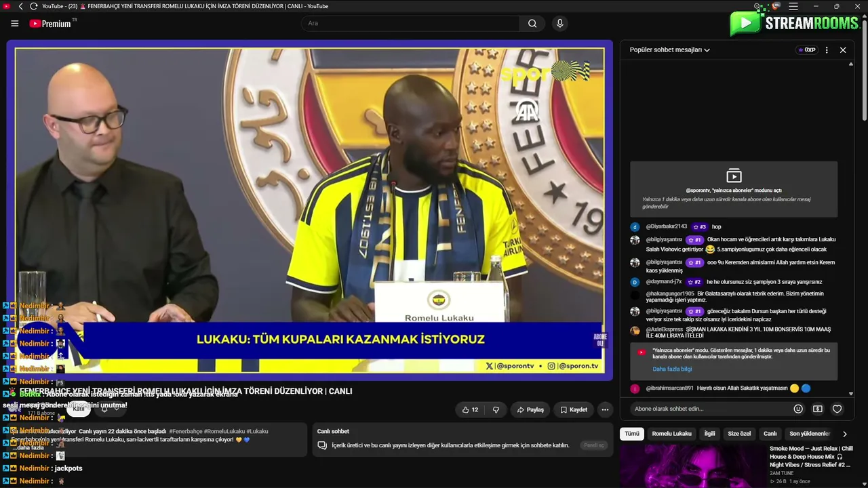Open the Smoke Mood video title

click(x=811, y=457)
